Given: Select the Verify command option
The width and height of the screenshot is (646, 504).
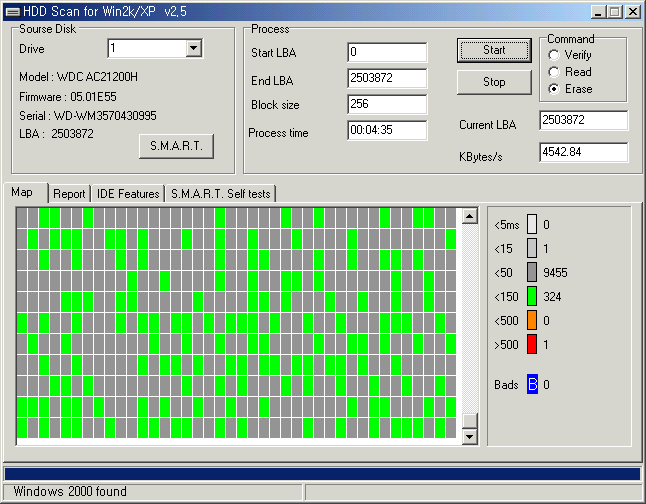Looking at the screenshot, I should coord(554,55).
